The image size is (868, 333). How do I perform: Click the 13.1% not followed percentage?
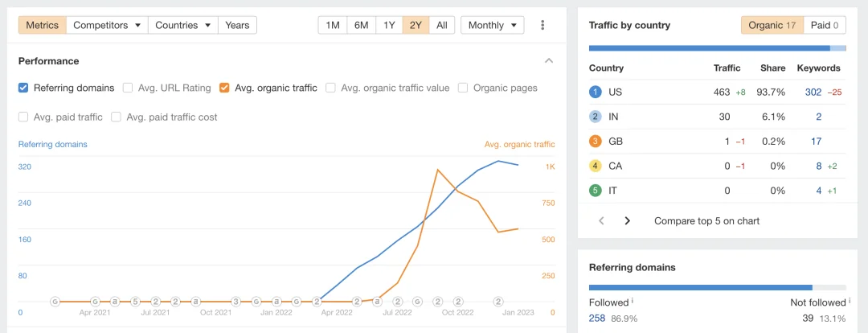833,319
